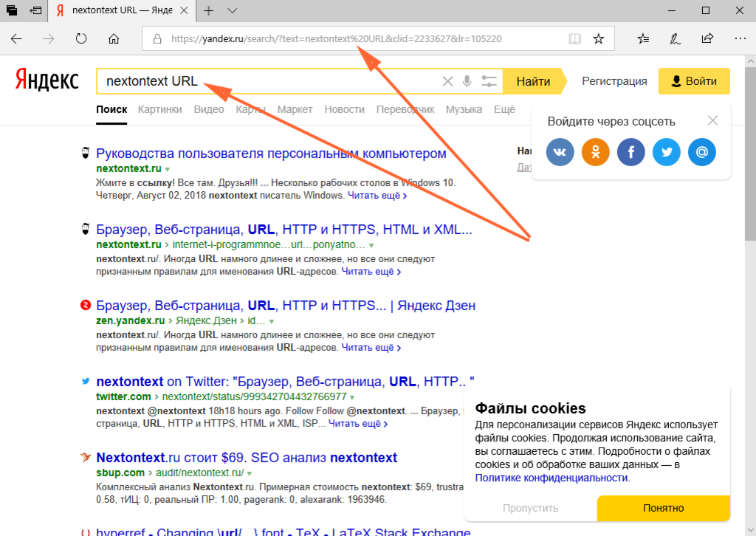
Task: Sign in via Odnoklassniki icon
Action: point(596,152)
